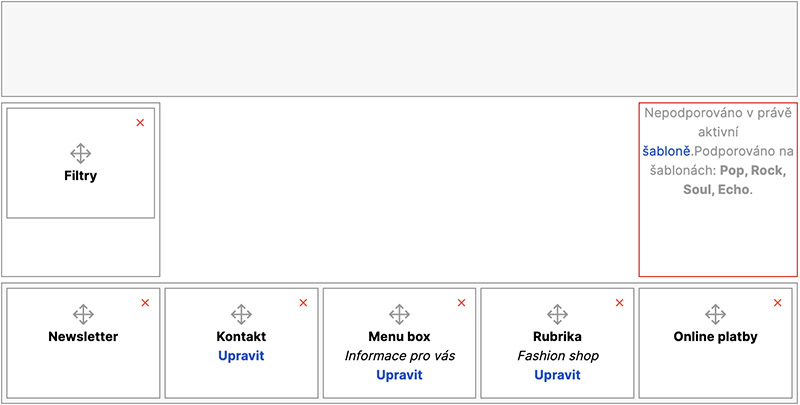
Task: Click the move handle on Rubrika block
Action: (557, 314)
